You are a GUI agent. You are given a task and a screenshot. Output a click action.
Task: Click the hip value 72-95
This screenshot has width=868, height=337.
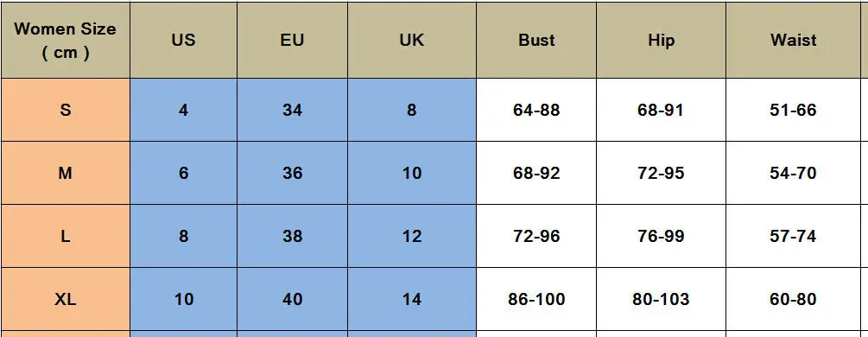(x=661, y=173)
